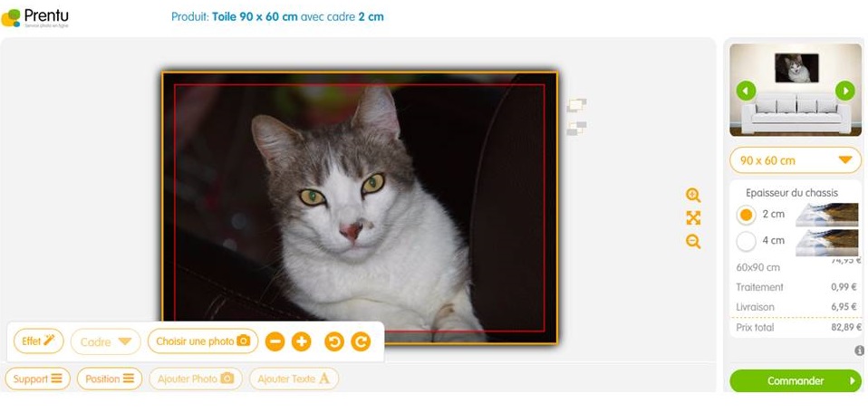
Task: Send layer backward icon beside canvas
Action: [x=577, y=129]
